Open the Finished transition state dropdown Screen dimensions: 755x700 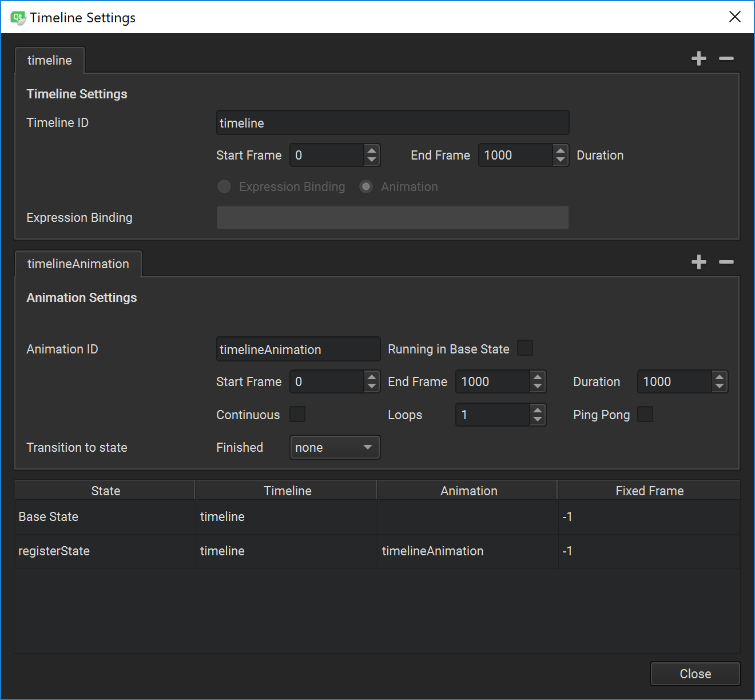pyautogui.click(x=334, y=447)
